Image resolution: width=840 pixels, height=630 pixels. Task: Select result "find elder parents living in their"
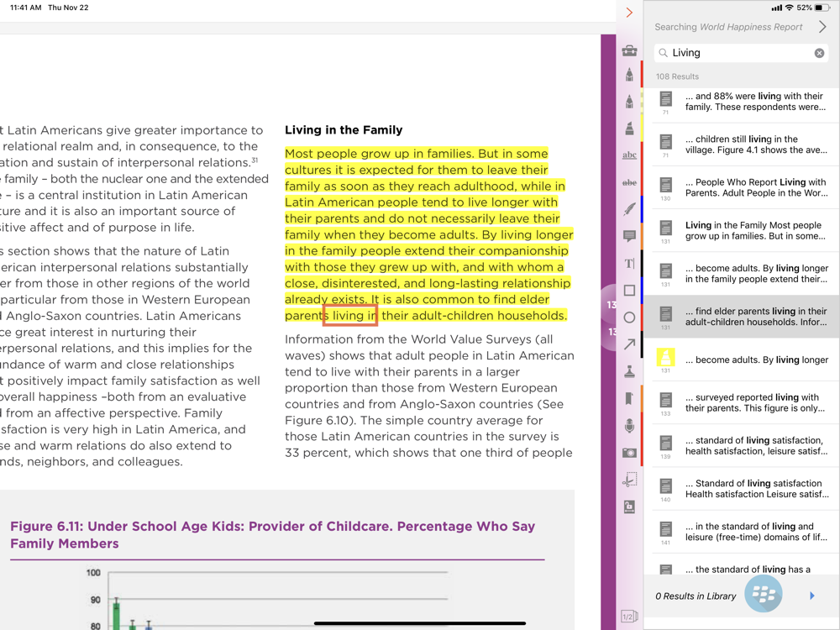[742, 317]
